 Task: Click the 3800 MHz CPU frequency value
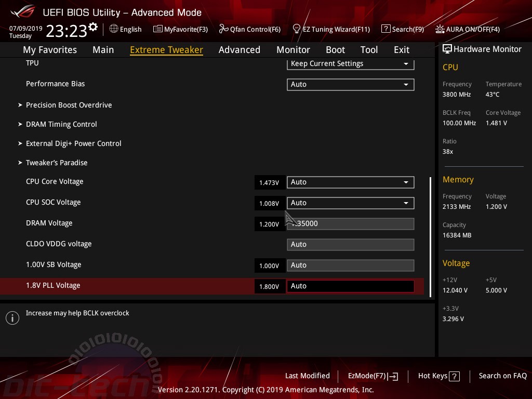click(x=457, y=95)
